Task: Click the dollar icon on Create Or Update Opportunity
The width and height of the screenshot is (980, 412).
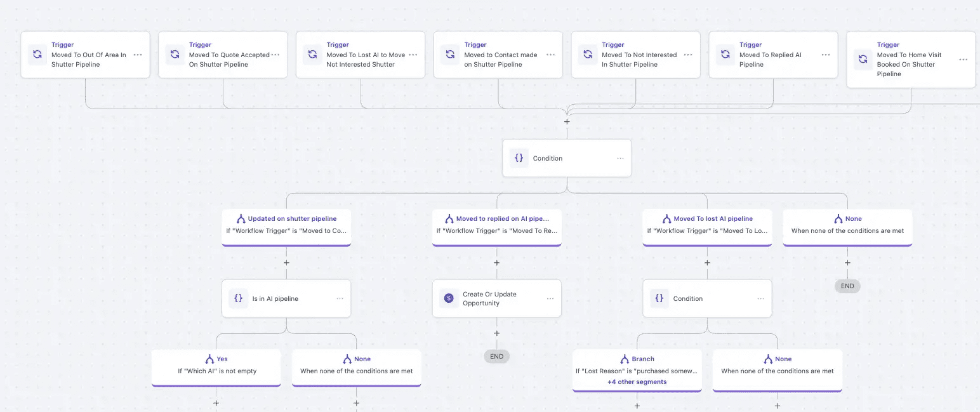Action: coord(449,298)
